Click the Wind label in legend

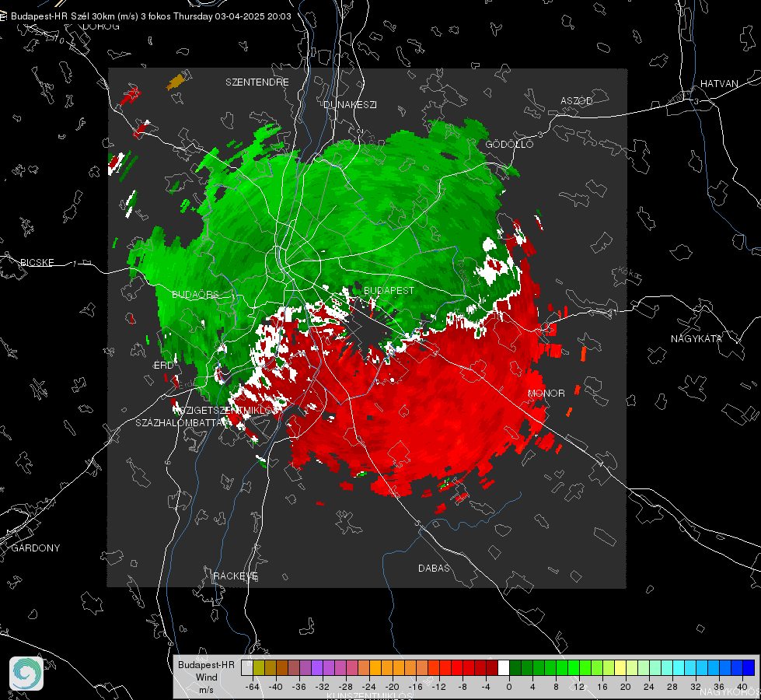point(206,677)
